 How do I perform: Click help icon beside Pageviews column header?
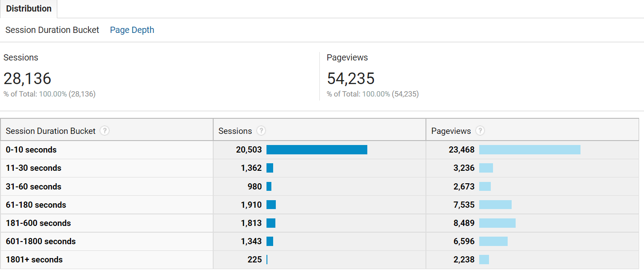[480, 131]
